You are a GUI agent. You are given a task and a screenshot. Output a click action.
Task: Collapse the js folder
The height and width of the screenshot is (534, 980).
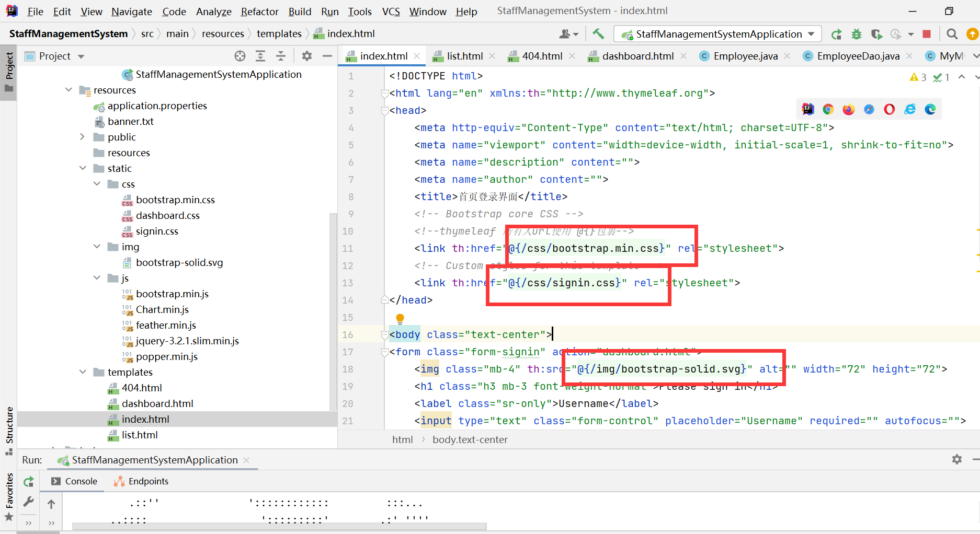coord(97,278)
